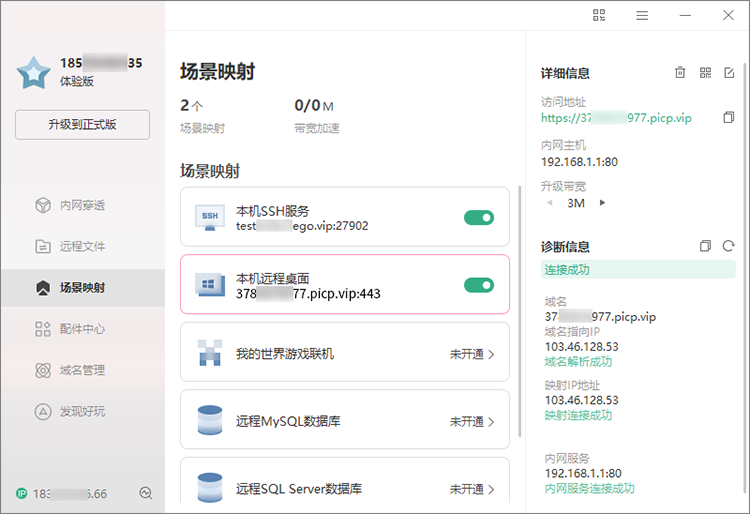Open the 内网穿透 sidebar section
750x514 pixels.
[x=82, y=205]
